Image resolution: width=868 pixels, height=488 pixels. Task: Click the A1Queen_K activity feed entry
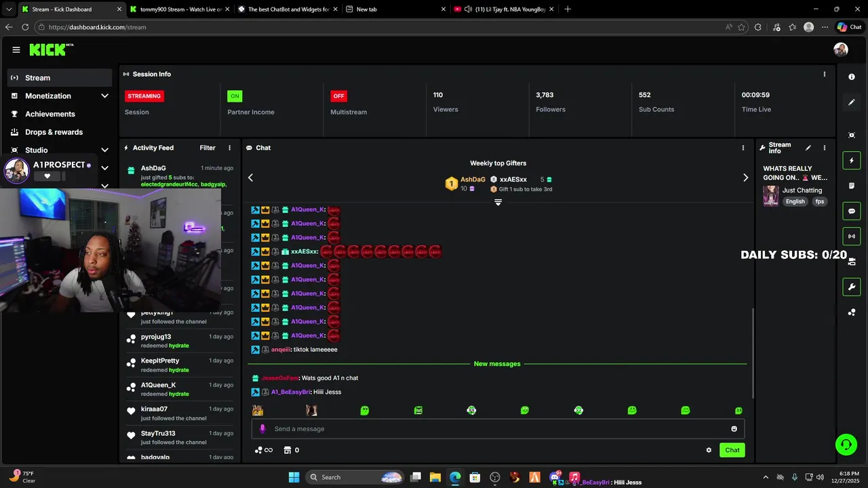[180, 389]
